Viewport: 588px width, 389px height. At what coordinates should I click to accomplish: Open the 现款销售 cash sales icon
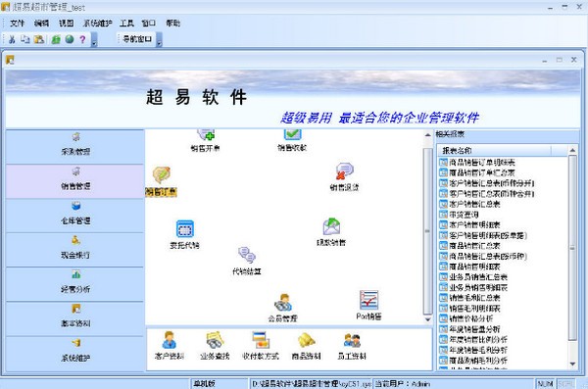[331, 232]
